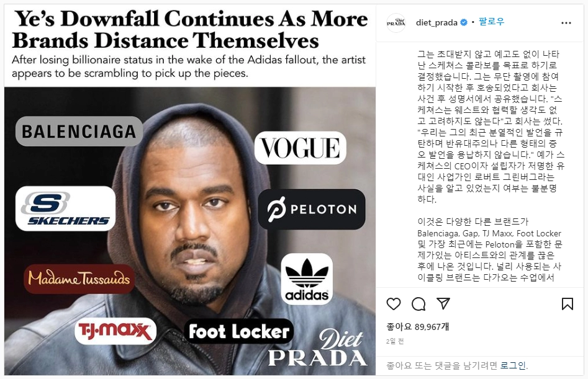Click the blue verified badge

click(464, 22)
